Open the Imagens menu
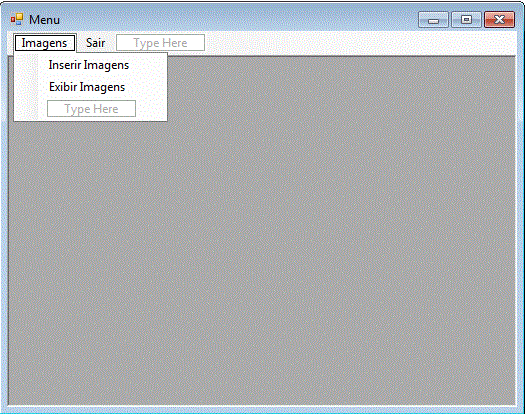526x418 pixels. pos(45,43)
